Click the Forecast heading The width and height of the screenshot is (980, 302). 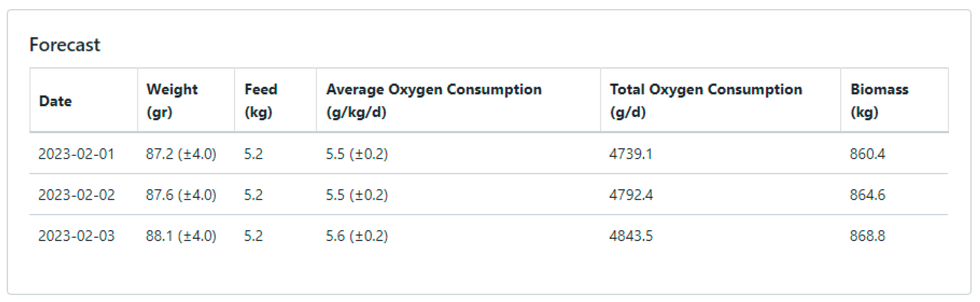(65, 45)
